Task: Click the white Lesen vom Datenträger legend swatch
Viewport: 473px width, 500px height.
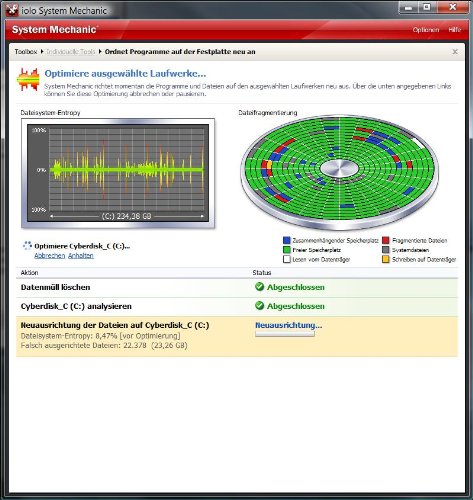Action: tap(287, 259)
